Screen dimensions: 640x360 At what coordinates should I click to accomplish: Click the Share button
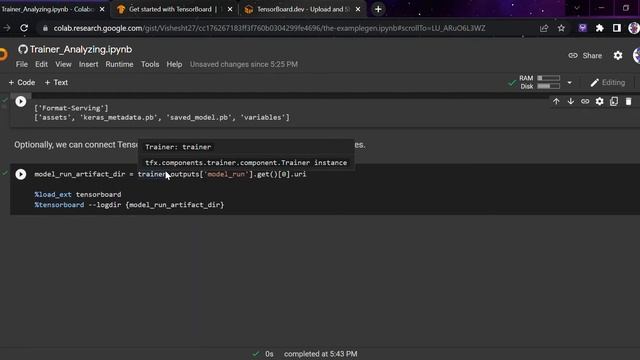point(585,56)
